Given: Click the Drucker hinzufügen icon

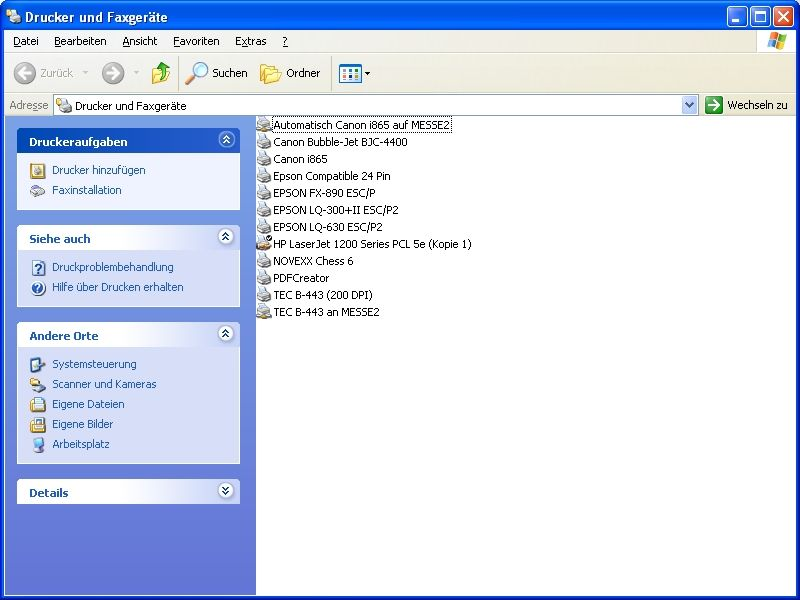Looking at the screenshot, I should pos(38,170).
